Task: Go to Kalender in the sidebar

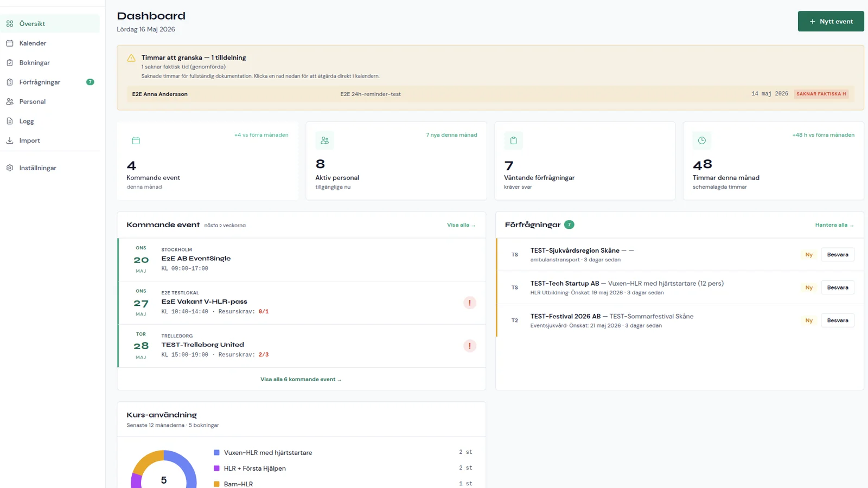Action: (50, 43)
